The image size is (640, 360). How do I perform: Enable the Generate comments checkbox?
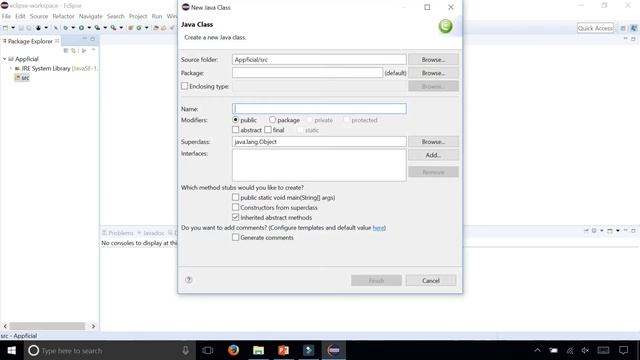coord(236,237)
